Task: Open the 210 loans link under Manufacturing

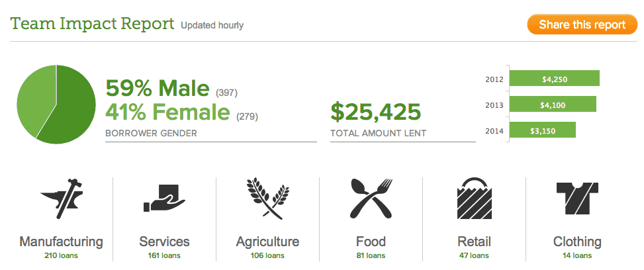Action: click(x=61, y=255)
